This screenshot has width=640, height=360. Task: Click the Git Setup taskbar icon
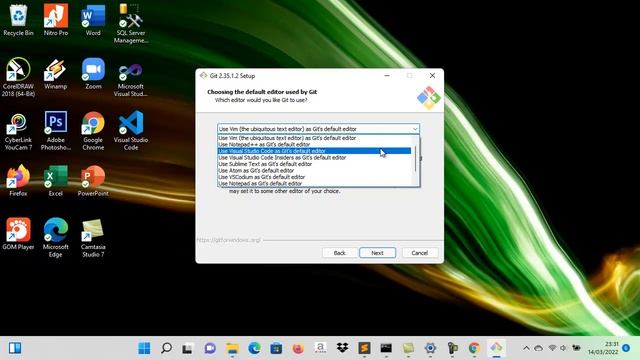coord(496,348)
